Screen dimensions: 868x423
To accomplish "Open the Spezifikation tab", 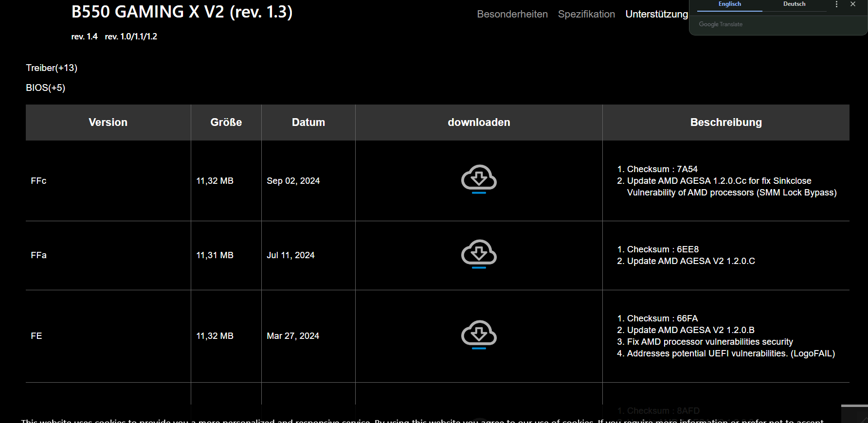I will [586, 14].
